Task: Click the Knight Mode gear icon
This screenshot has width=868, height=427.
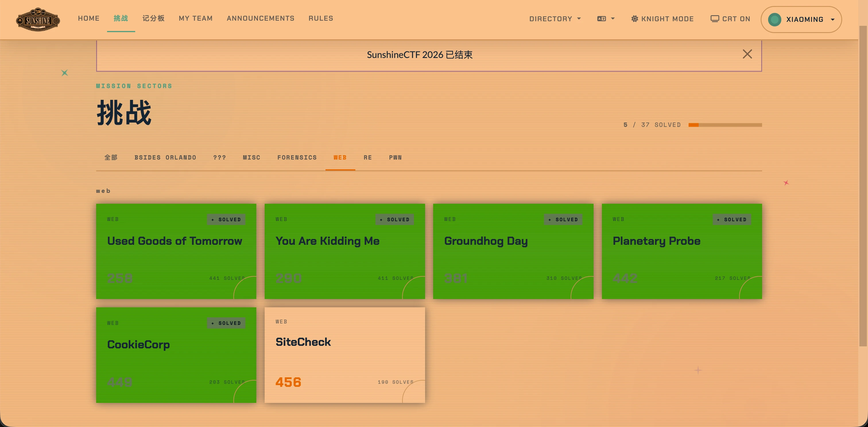Action: click(x=634, y=19)
